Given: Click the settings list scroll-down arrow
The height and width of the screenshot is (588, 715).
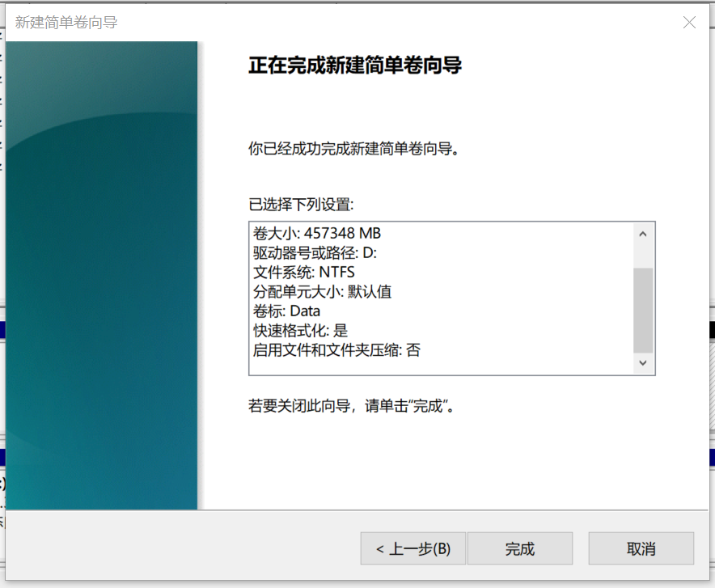Looking at the screenshot, I should [643, 363].
